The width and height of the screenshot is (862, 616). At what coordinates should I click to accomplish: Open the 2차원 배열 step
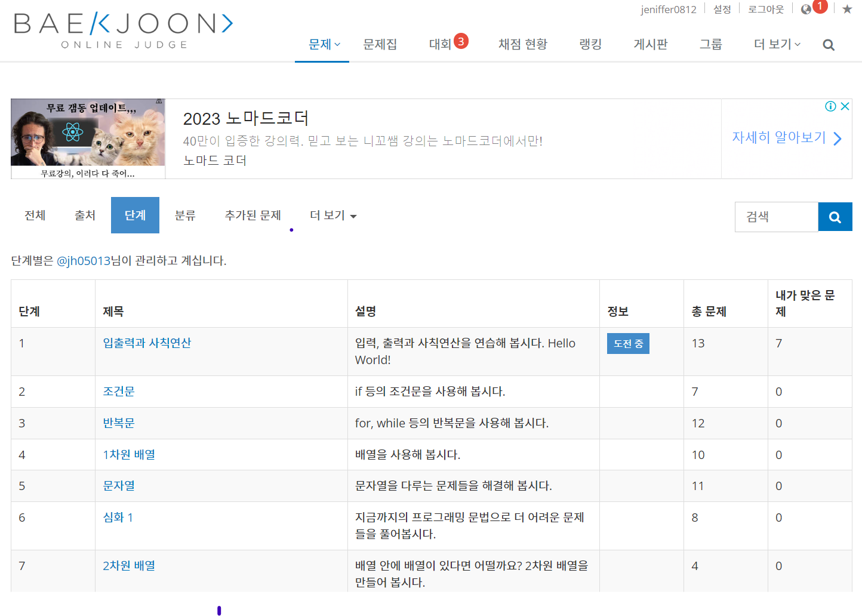tap(129, 566)
